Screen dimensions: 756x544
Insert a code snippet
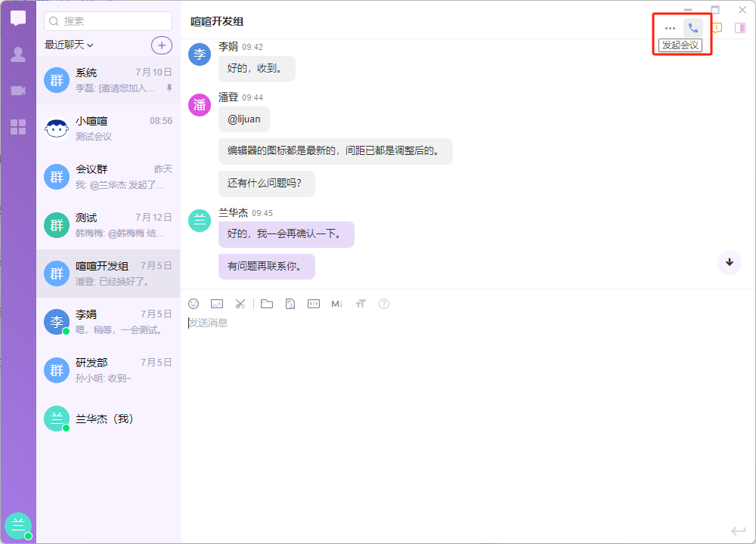tap(314, 304)
